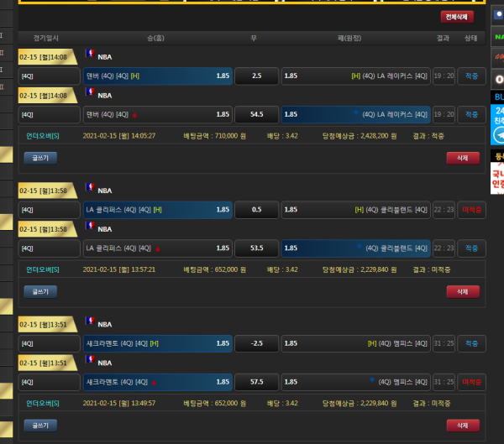Image resolution: width=504 pixels, height=444 pixels.
Task: Select Denver (4Q) [H] home odds 1.85
Action: (x=157, y=76)
